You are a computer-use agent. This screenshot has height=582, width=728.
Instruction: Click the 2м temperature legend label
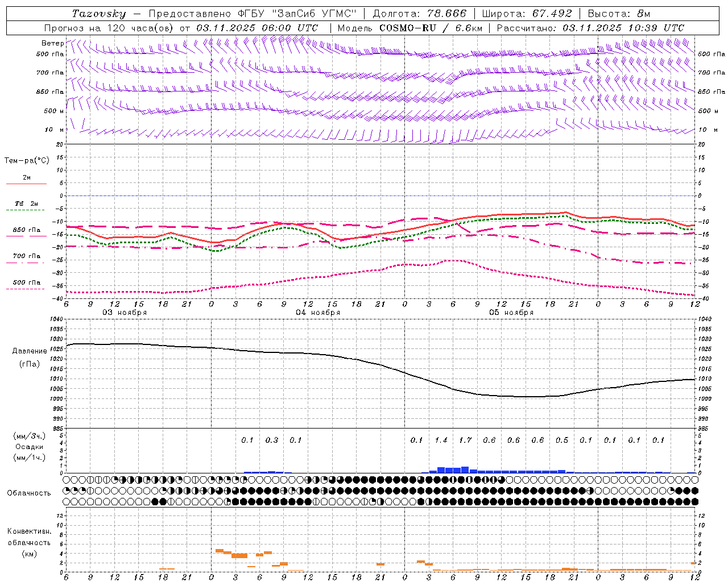(x=27, y=178)
